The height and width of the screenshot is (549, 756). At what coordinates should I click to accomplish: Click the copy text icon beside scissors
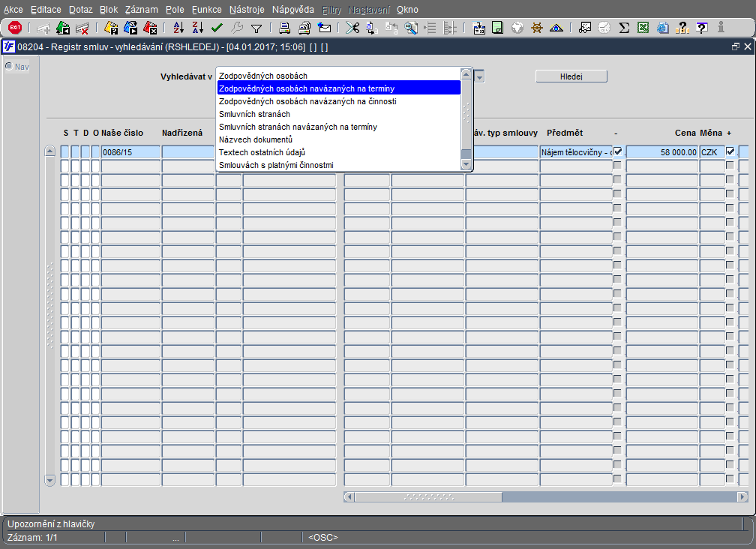(372, 28)
